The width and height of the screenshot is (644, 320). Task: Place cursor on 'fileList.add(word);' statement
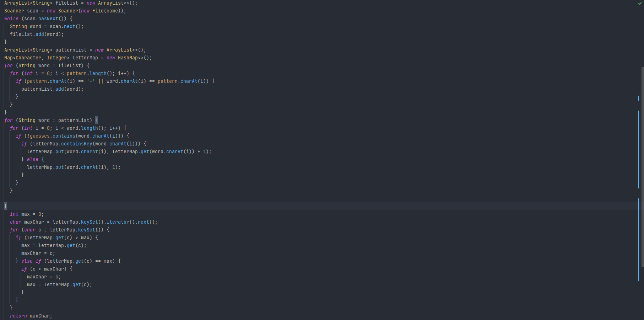37,34
